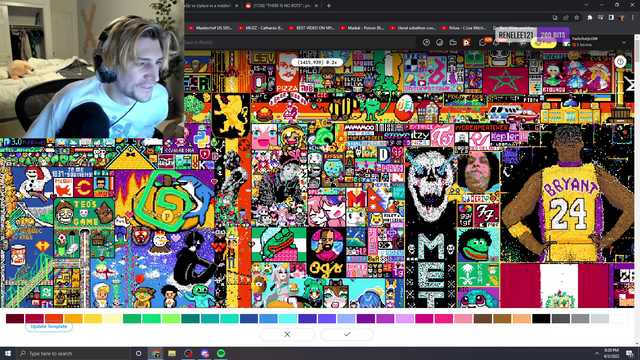This screenshot has width=640, height=360.
Task: Click Update Template button
Action: tap(49, 327)
